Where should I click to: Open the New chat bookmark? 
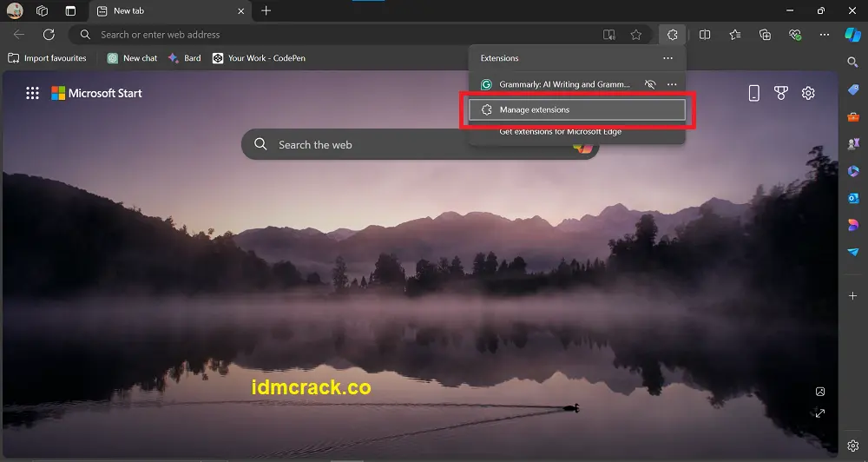click(x=132, y=58)
